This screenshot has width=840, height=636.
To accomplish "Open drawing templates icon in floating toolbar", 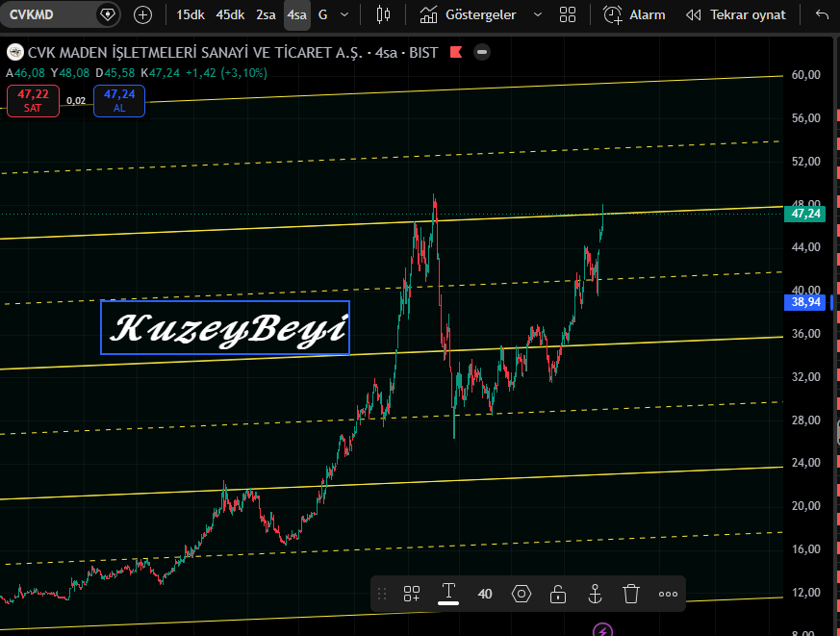I will click(x=412, y=594).
